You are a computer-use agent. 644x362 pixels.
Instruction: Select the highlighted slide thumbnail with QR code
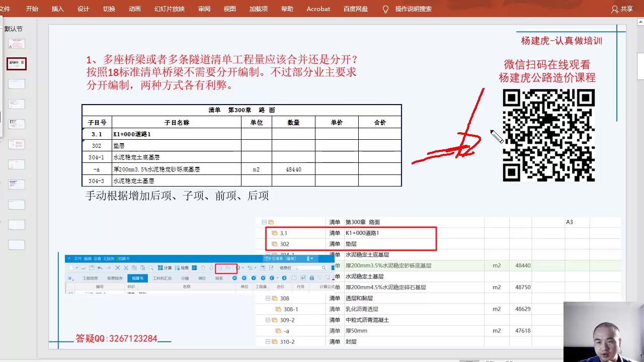17,64
